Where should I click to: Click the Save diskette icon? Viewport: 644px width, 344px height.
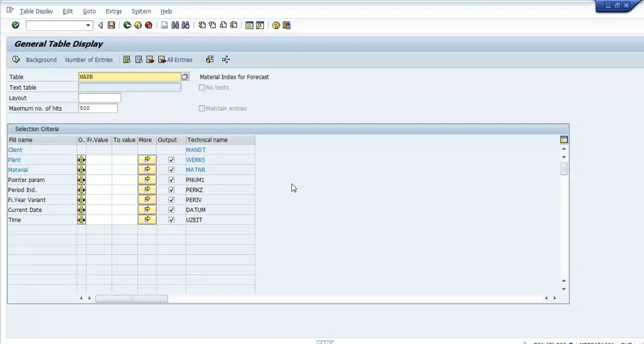coord(111,25)
